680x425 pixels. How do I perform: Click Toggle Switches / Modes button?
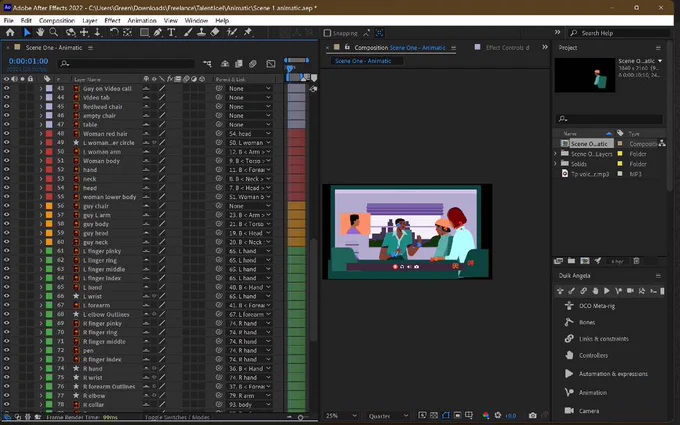coord(177,417)
